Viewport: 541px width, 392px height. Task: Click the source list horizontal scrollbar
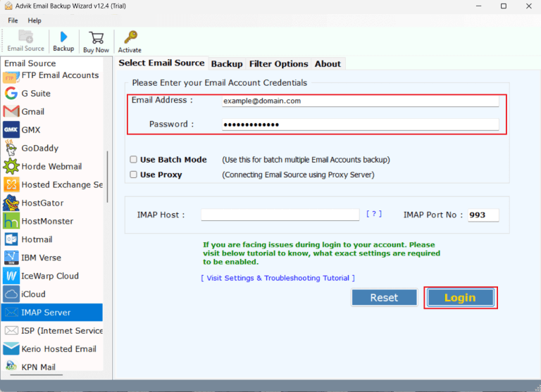pos(36,375)
